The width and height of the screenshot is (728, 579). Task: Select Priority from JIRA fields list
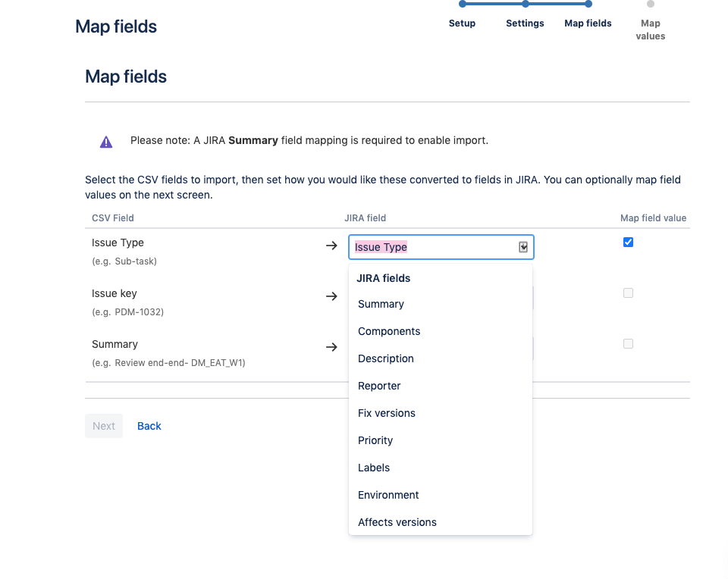(x=440, y=441)
